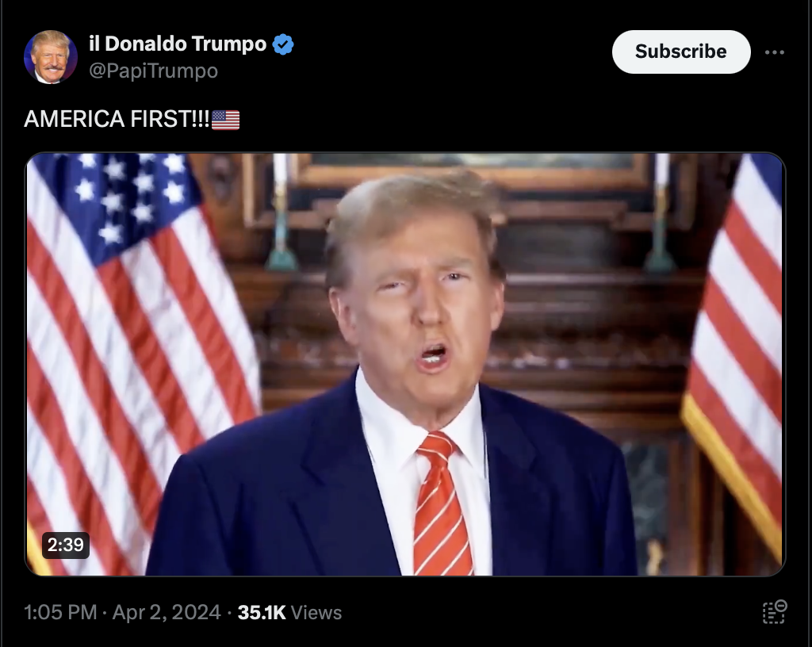Screen dimensions: 812x647
Task: Select the AMERICA FIRST!!! post text
Action: coord(117,119)
